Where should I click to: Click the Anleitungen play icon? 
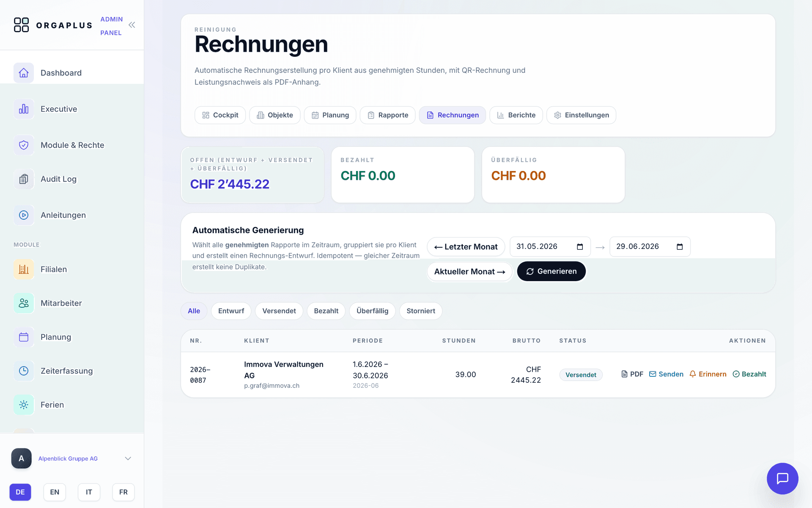[24, 215]
